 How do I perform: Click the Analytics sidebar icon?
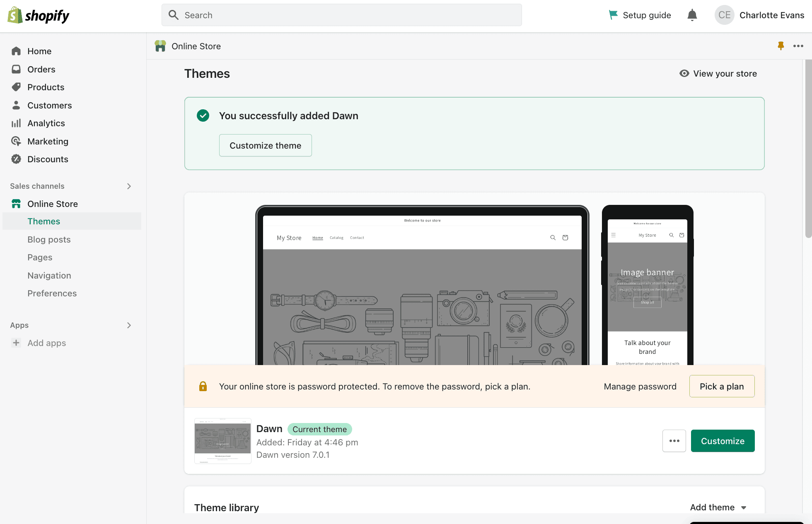(x=17, y=123)
